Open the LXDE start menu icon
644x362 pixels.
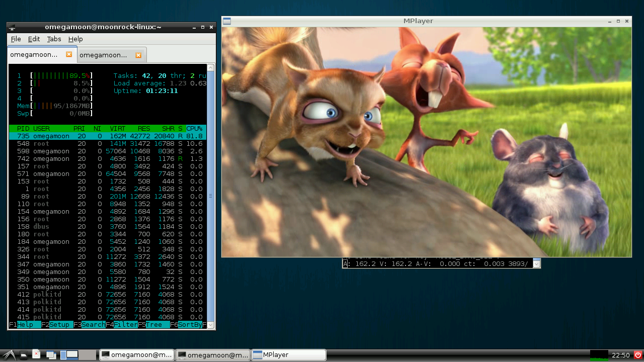pyautogui.click(x=9, y=355)
